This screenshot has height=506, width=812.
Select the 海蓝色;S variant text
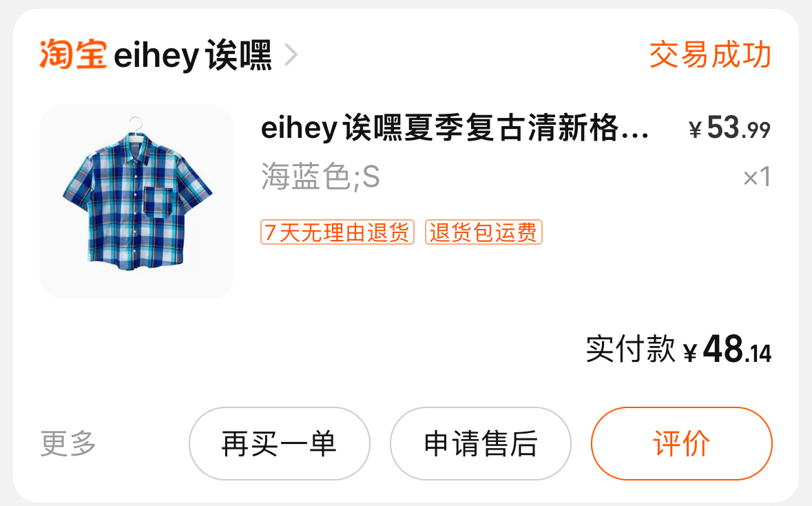pos(320,176)
